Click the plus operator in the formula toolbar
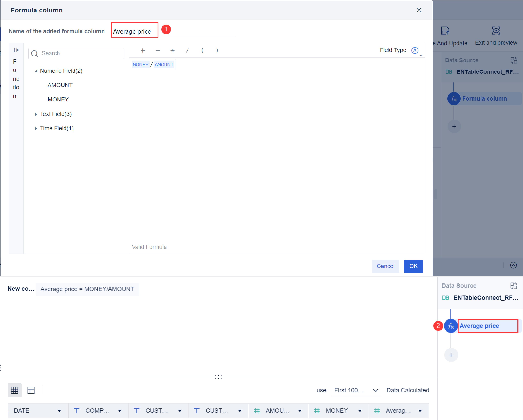The width and height of the screenshot is (523, 420). 143,50
